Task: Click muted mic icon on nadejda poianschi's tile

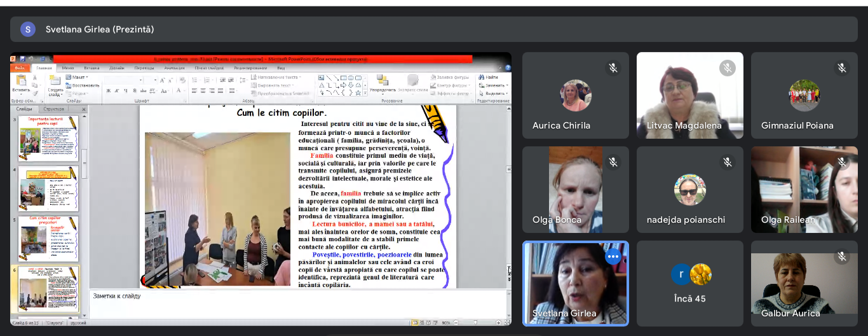Action: pyautogui.click(x=727, y=162)
